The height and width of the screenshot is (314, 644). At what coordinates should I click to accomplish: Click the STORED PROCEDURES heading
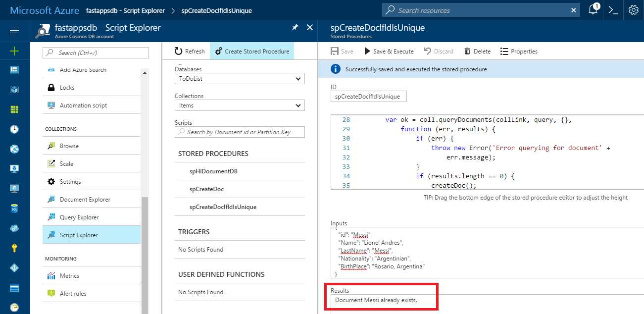tap(213, 154)
